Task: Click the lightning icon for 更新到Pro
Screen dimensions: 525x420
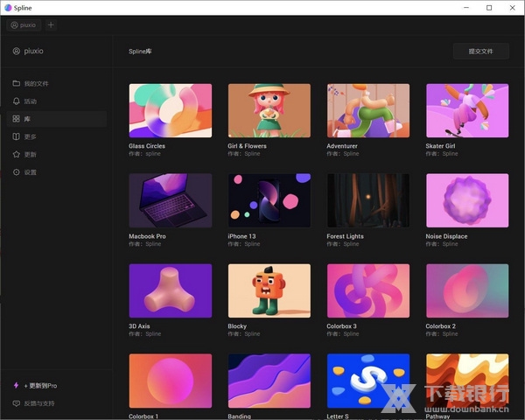Action: pos(17,385)
